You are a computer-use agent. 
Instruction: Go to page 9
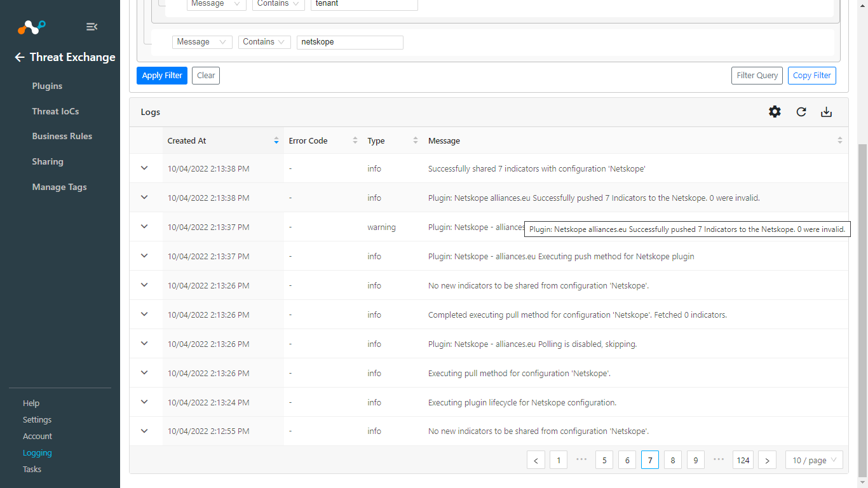pyautogui.click(x=696, y=460)
